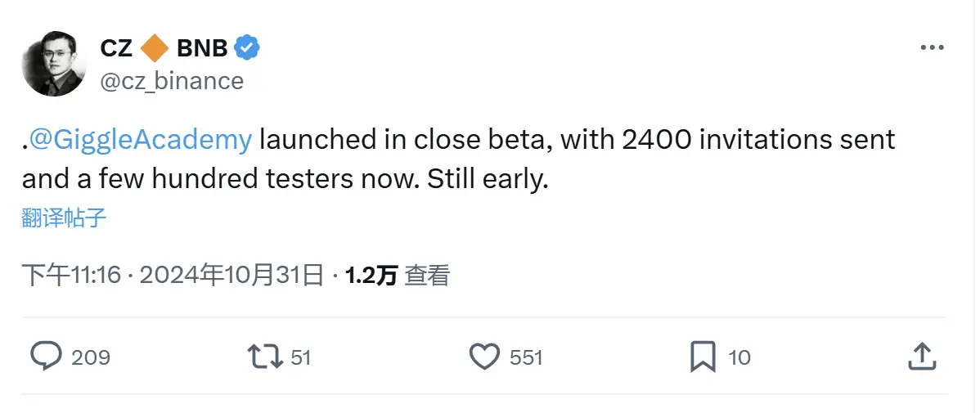Image resolution: width=980 pixels, height=413 pixels.
Task: Bookmark the post using the bookmark icon
Action: (x=703, y=357)
